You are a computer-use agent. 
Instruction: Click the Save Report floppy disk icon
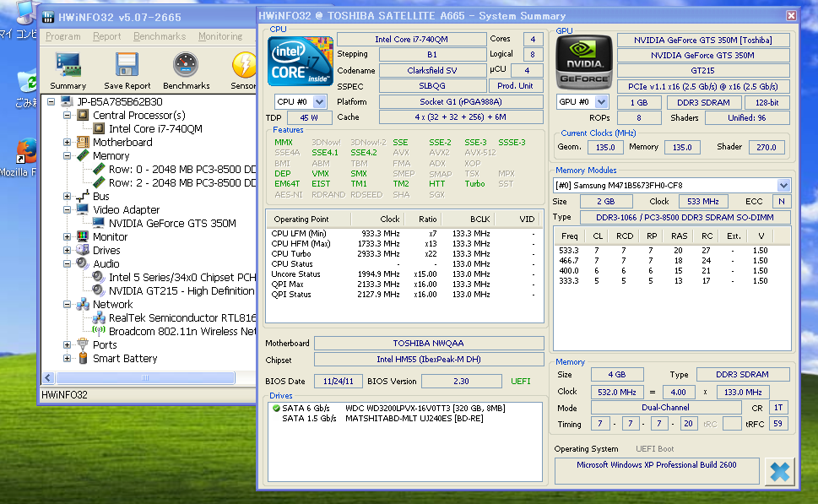pos(127,66)
